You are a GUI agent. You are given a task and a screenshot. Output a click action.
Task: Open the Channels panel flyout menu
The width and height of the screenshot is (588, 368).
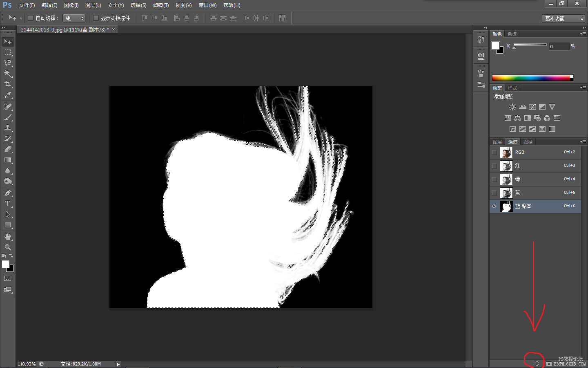click(583, 142)
